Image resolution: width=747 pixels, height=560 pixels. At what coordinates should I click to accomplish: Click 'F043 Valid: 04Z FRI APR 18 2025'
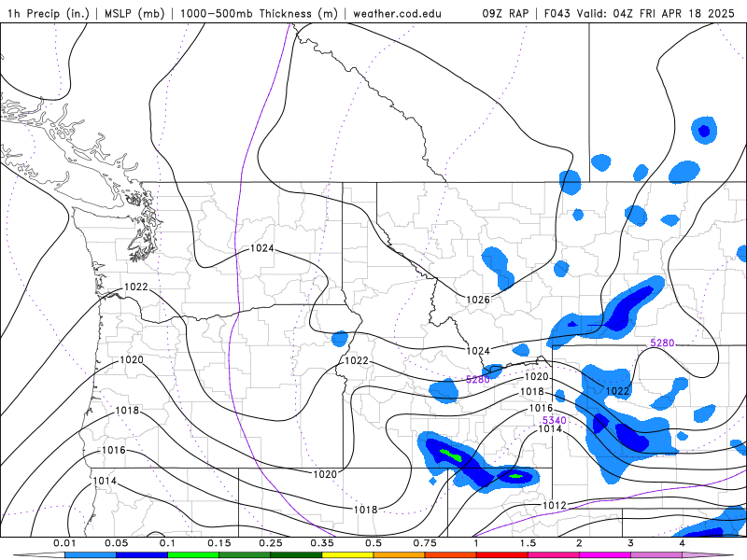click(640, 13)
